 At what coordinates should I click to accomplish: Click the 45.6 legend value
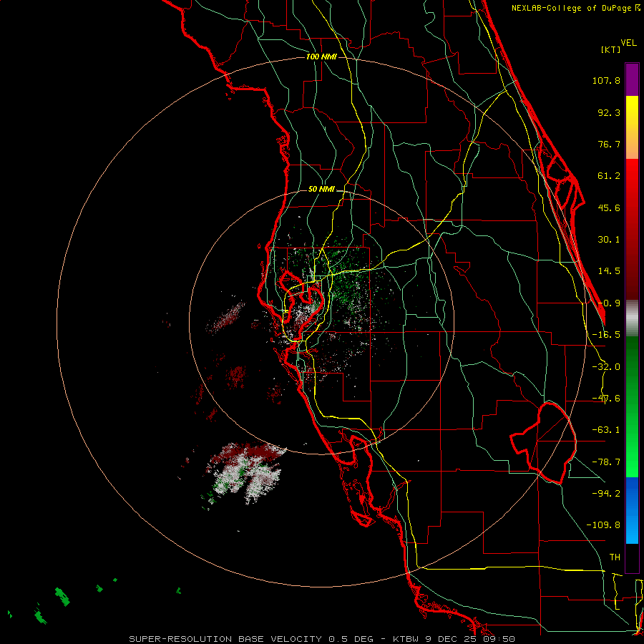(609, 208)
